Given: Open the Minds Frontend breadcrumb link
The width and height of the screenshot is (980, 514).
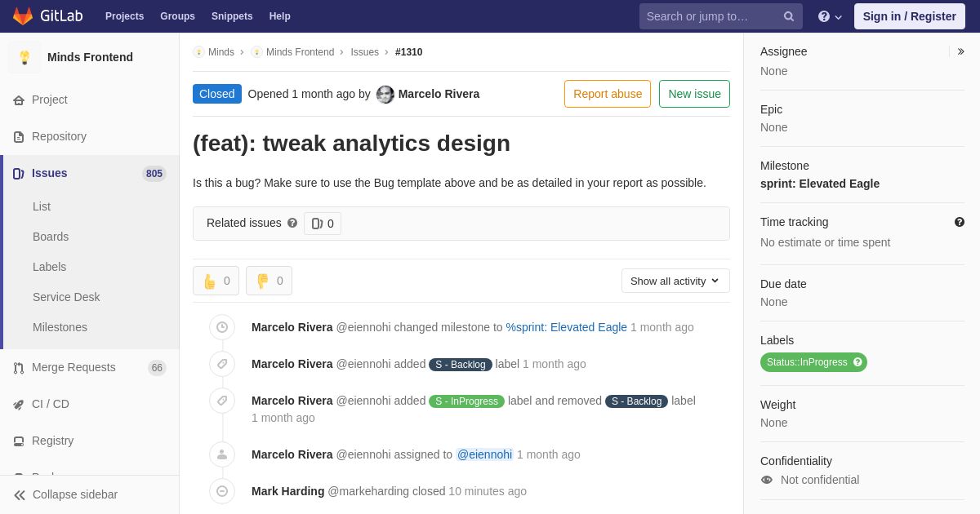Looking at the screenshot, I should pyautogui.click(x=300, y=52).
